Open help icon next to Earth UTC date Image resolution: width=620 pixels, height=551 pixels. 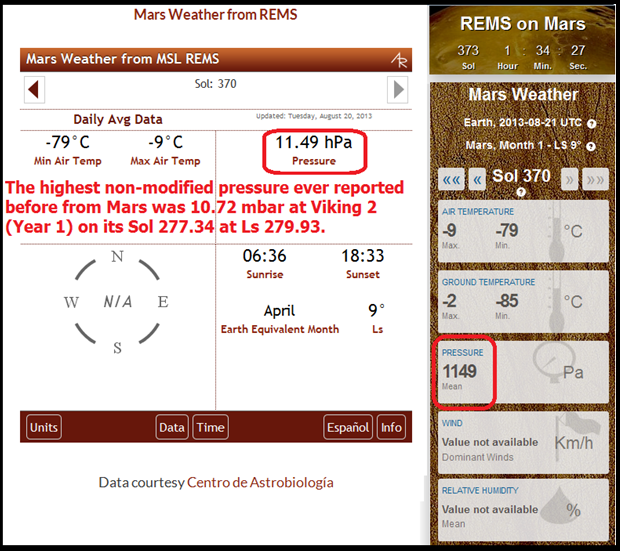(x=592, y=123)
